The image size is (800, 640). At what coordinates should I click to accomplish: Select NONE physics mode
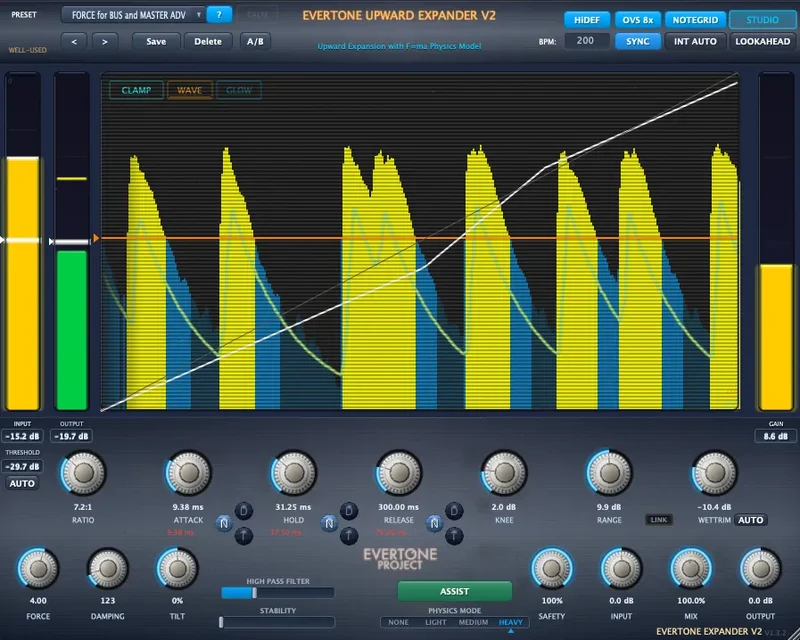pos(398,622)
